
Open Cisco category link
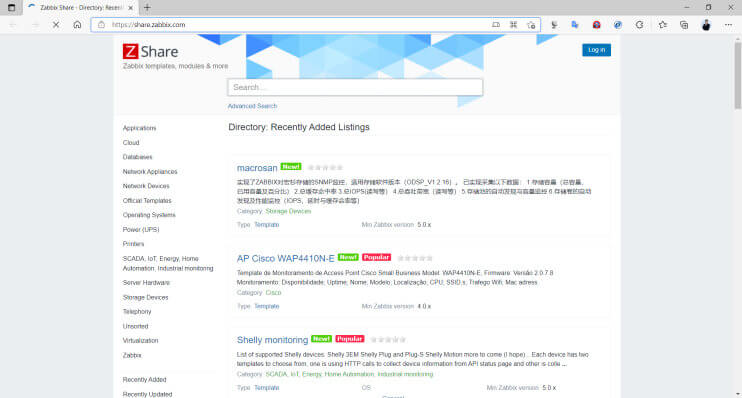[274, 293]
